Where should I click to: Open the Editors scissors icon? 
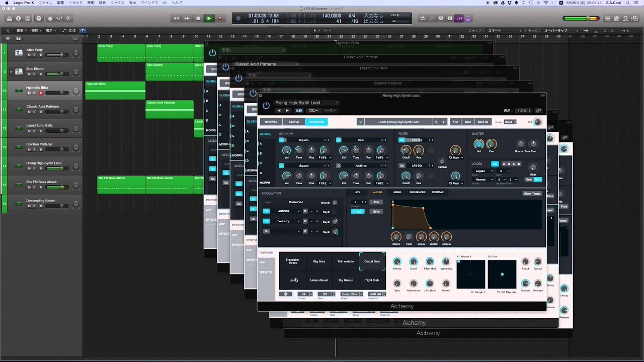tap(69, 19)
